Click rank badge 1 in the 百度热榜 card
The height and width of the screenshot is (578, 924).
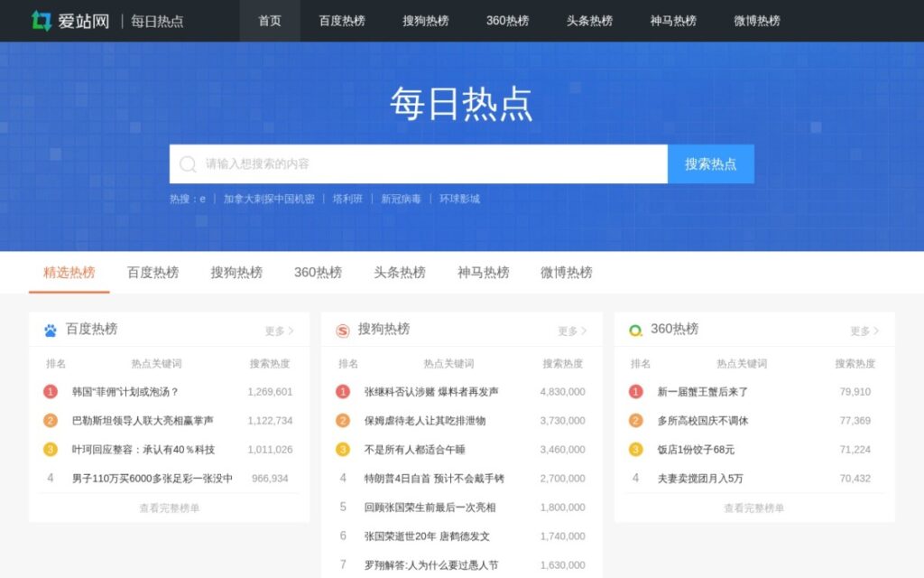tap(51, 392)
